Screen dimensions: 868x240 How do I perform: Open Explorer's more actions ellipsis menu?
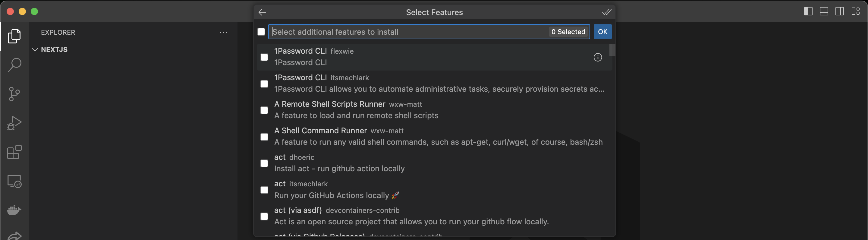tap(223, 32)
